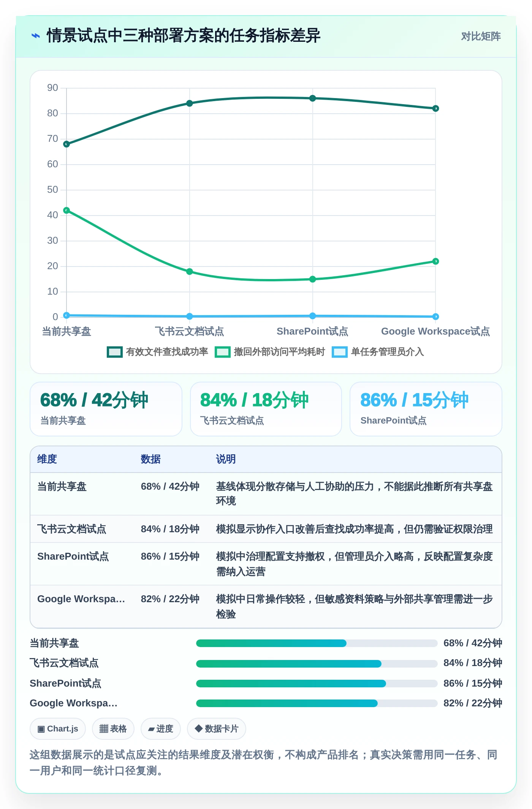Click the 数据 column header
This screenshot has height=809, width=532.
point(151,459)
